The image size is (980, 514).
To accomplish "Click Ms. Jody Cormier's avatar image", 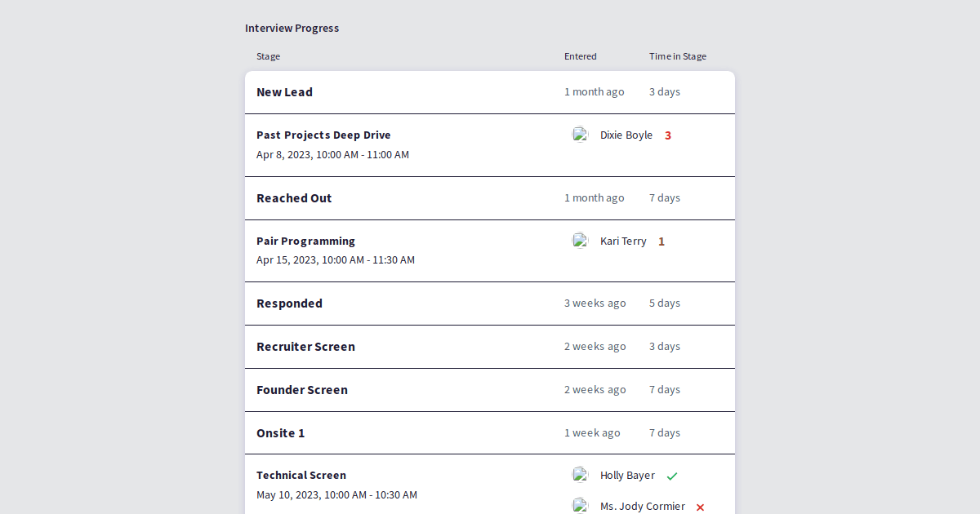I will [x=581, y=506].
